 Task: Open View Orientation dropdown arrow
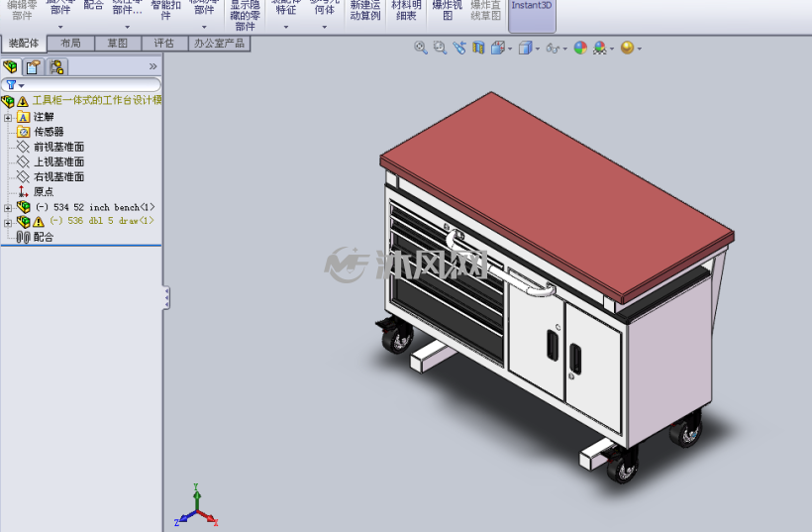pos(510,50)
